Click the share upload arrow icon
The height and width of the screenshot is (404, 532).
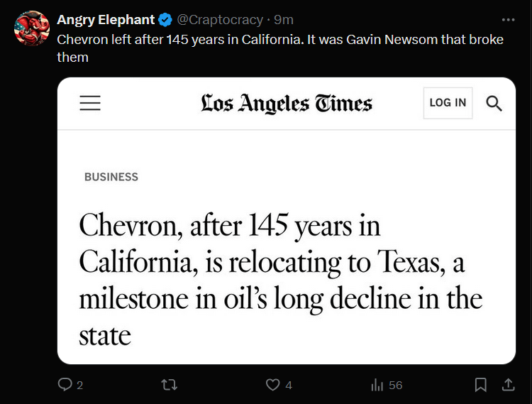[508, 385]
